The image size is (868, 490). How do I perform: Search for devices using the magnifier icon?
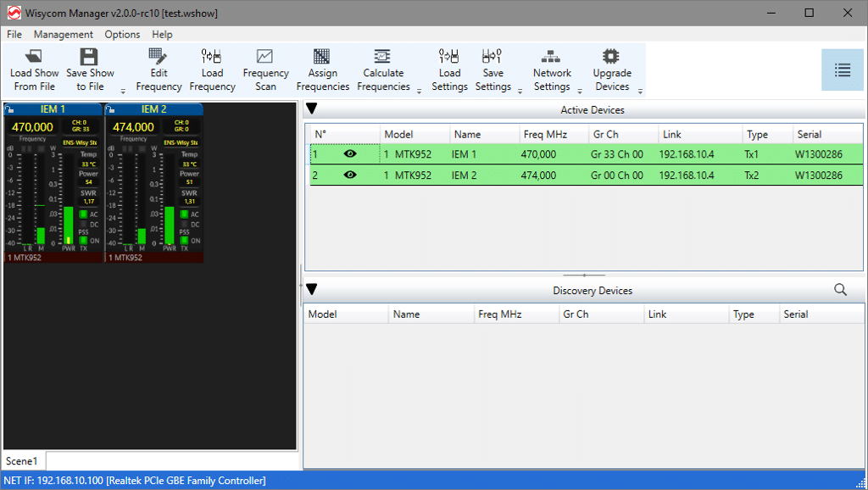[x=840, y=290]
